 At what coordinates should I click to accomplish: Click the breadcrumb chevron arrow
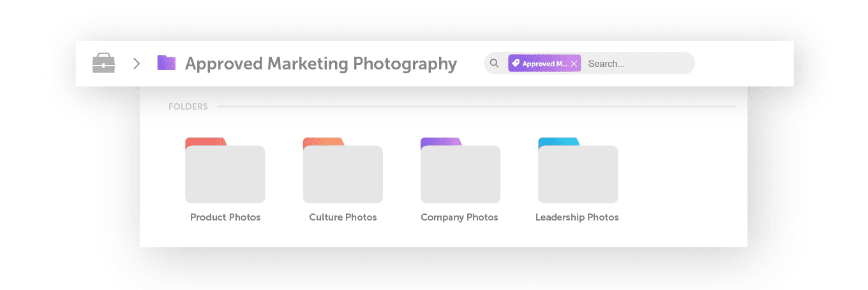coord(137,63)
